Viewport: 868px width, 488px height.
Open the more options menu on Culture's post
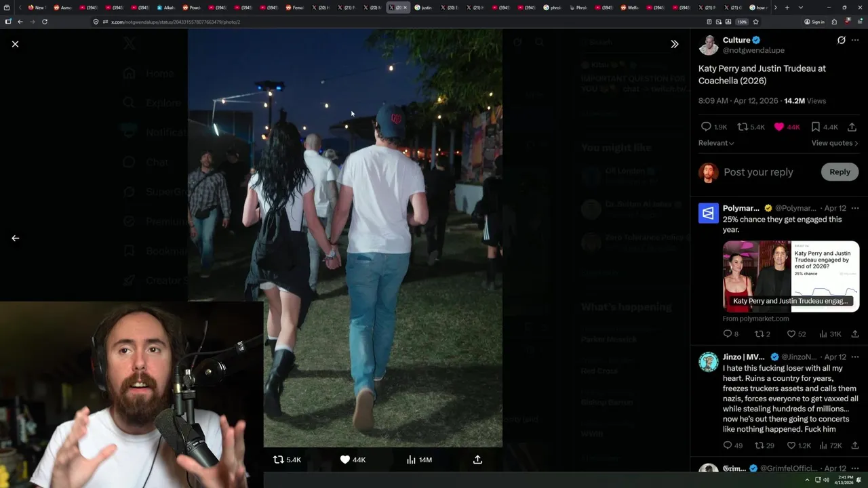[855, 40]
